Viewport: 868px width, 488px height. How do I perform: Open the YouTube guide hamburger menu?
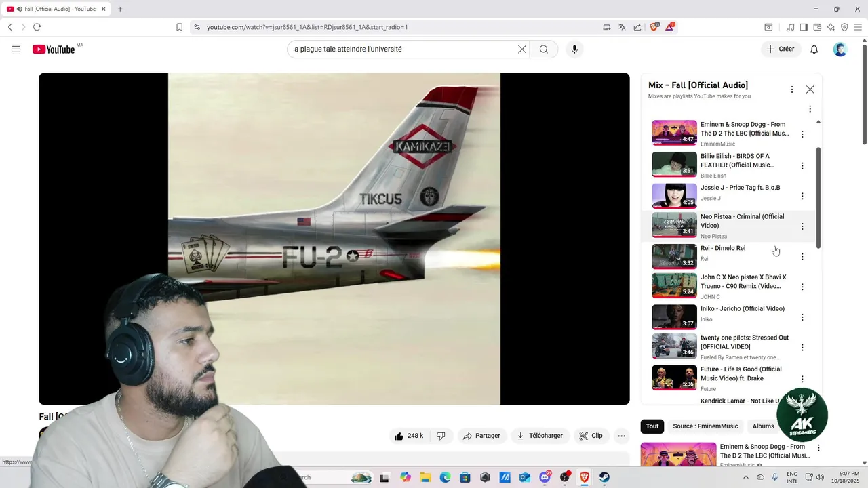[x=16, y=49]
